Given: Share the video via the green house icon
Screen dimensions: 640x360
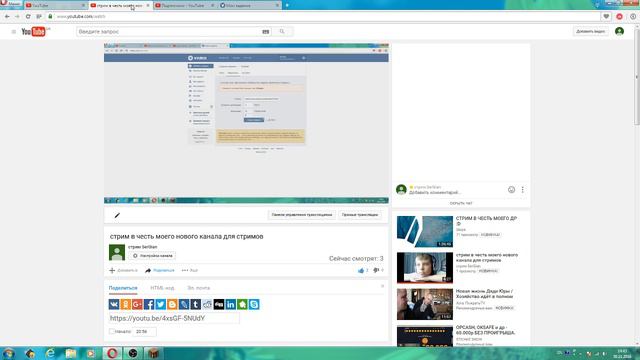Looking at the screenshot, I should coord(242,304).
